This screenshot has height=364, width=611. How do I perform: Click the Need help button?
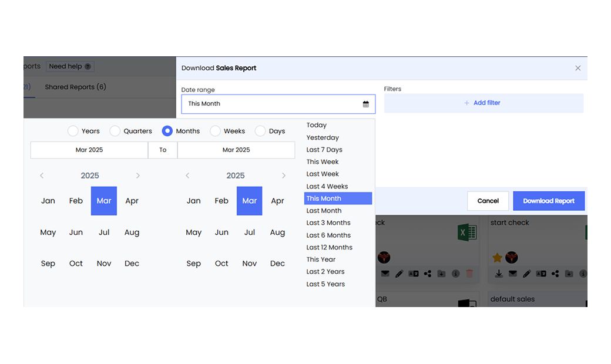tap(70, 66)
